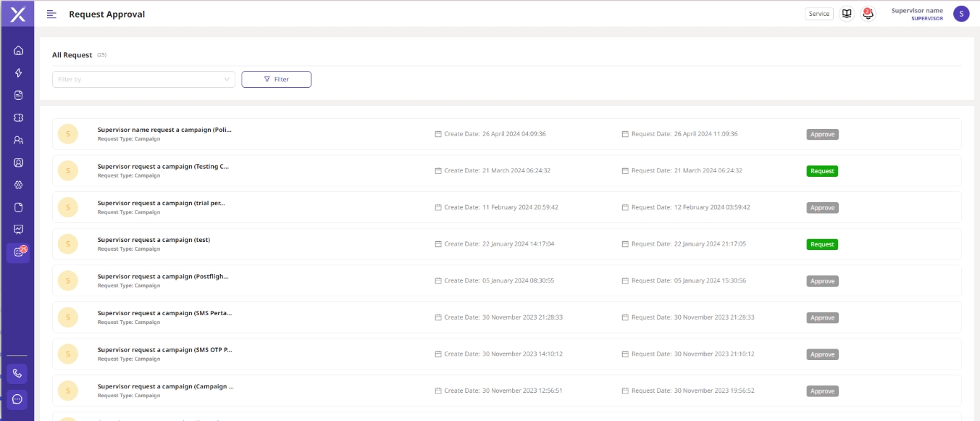The height and width of the screenshot is (421, 980).
Task: Click the home icon in the sidebar
Action: pyautogui.click(x=18, y=51)
